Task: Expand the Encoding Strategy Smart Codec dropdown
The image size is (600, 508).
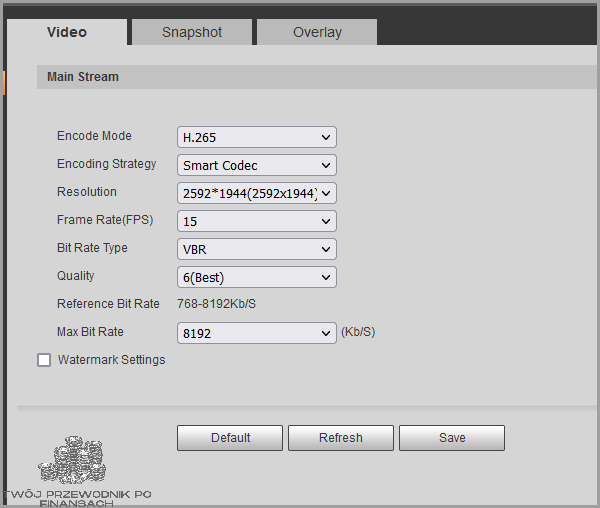Action: tap(257, 165)
